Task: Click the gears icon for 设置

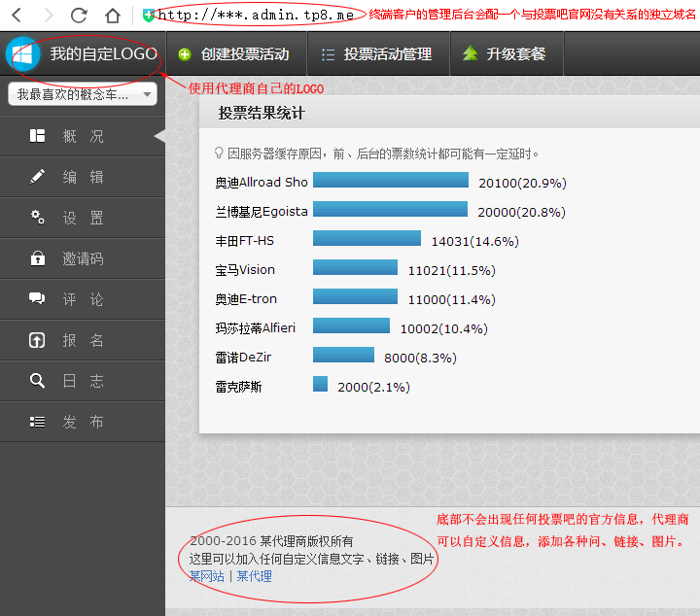Action: [38, 218]
